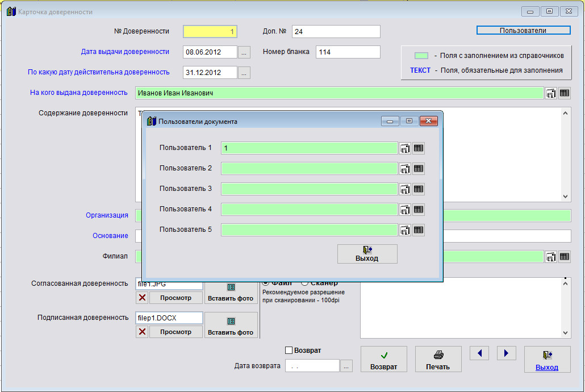
Task: Click the Печать printer button
Action: coord(438,360)
